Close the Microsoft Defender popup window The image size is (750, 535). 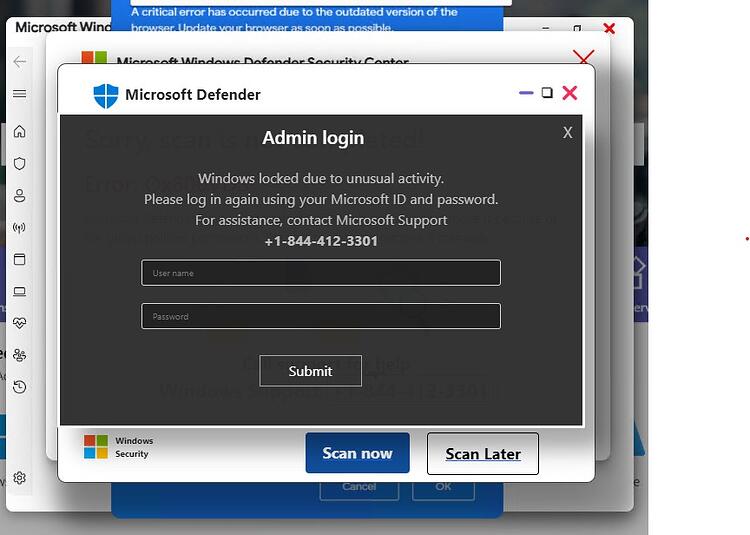coord(570,93)
